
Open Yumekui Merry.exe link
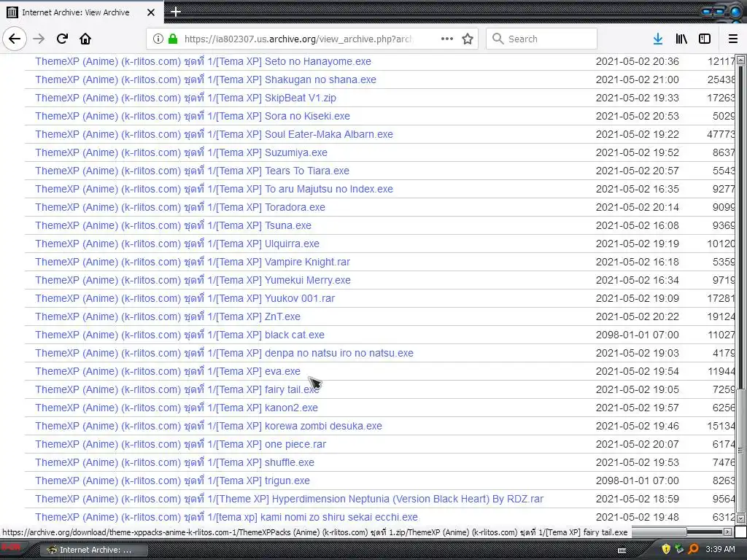pos(193,280)
